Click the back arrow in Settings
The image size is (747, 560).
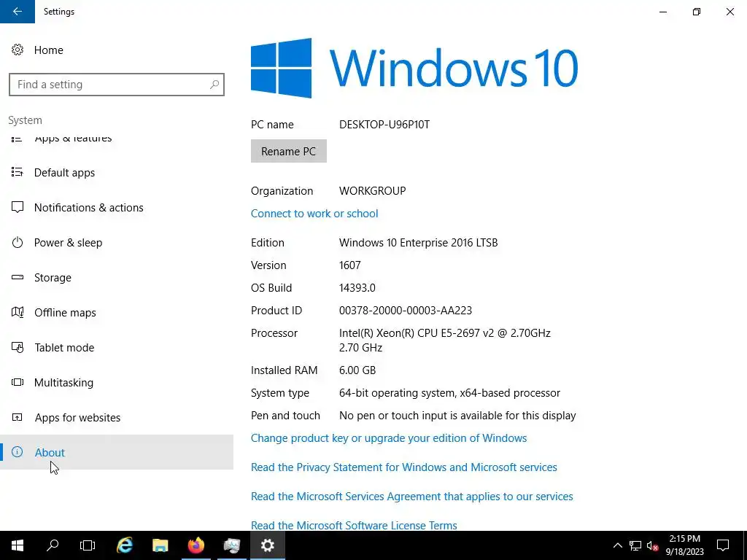pyautogui.click(x=18, y=12)
